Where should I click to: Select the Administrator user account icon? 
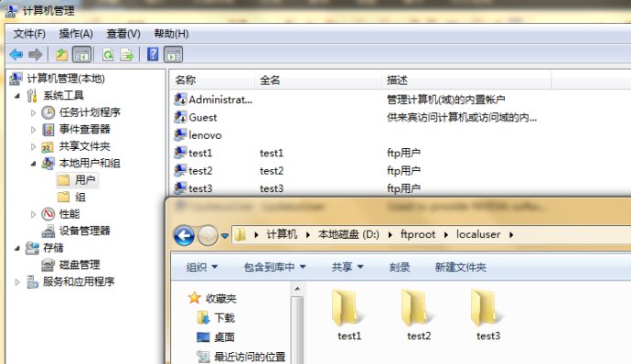(180, 99)
